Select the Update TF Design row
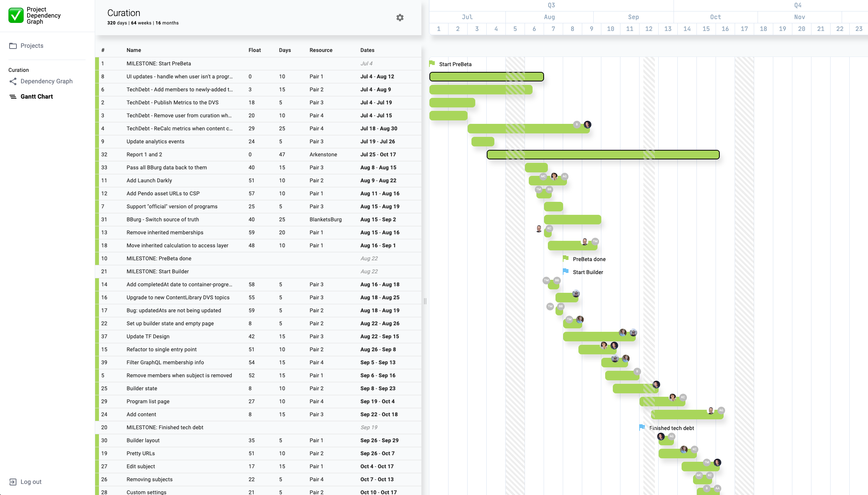Screen dimensions: 868x495 229,336
